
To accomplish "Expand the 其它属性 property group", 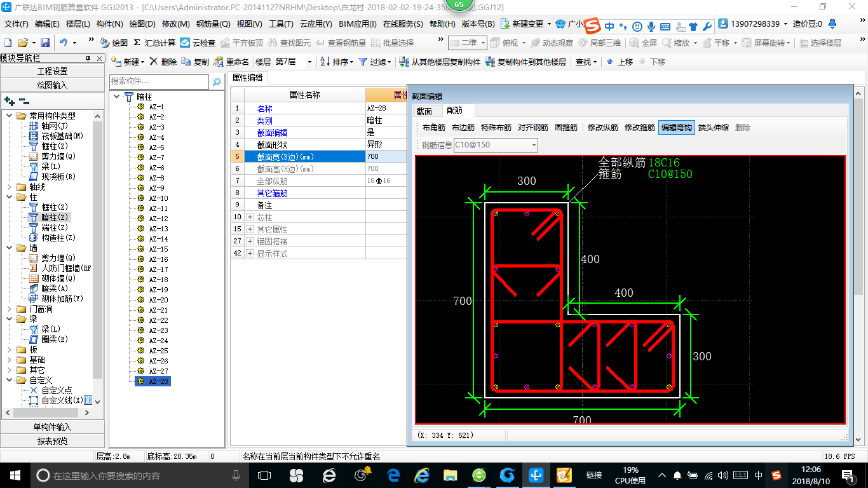I will point(250,229).
